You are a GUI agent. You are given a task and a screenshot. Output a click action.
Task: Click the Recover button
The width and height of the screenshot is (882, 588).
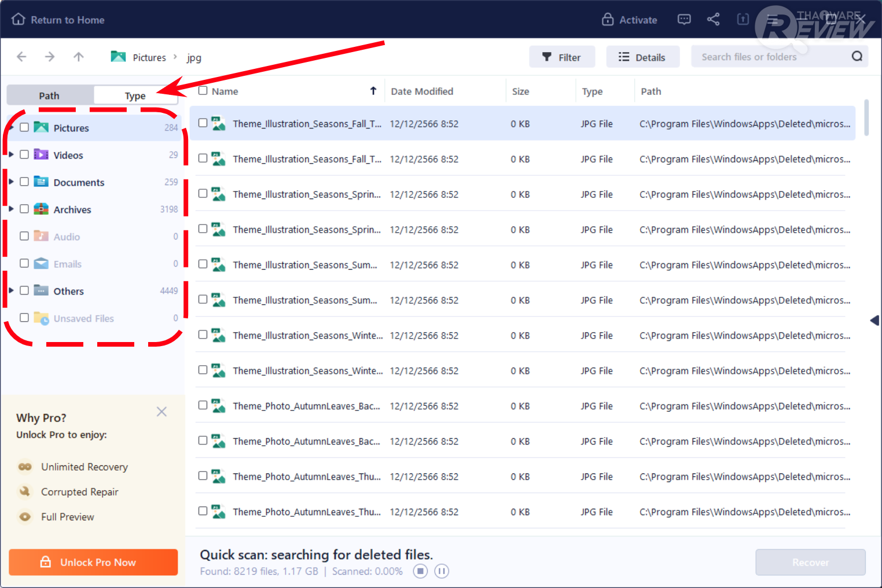pos(810,562)
